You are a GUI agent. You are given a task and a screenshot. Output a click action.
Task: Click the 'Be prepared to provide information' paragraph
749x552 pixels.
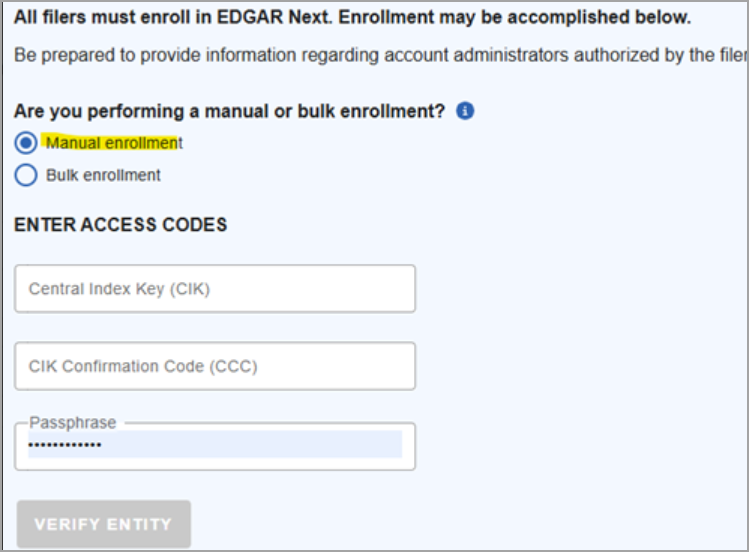tap(380, 55)
